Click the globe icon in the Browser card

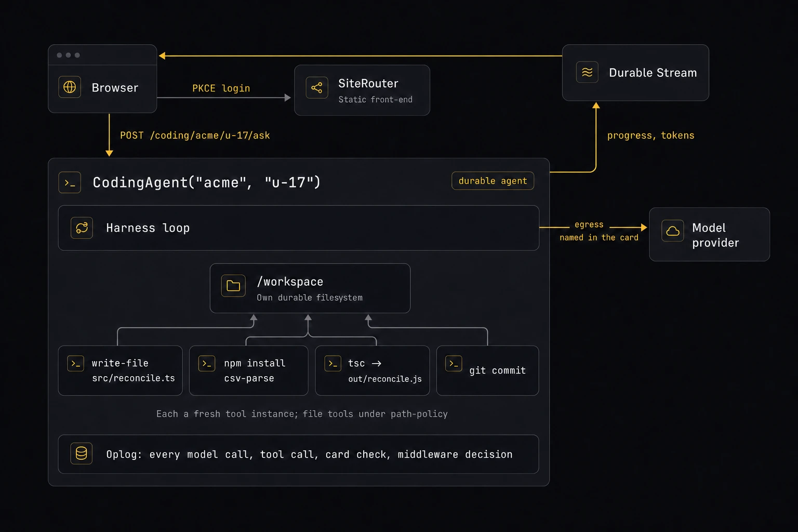click(x=70, y=87)
